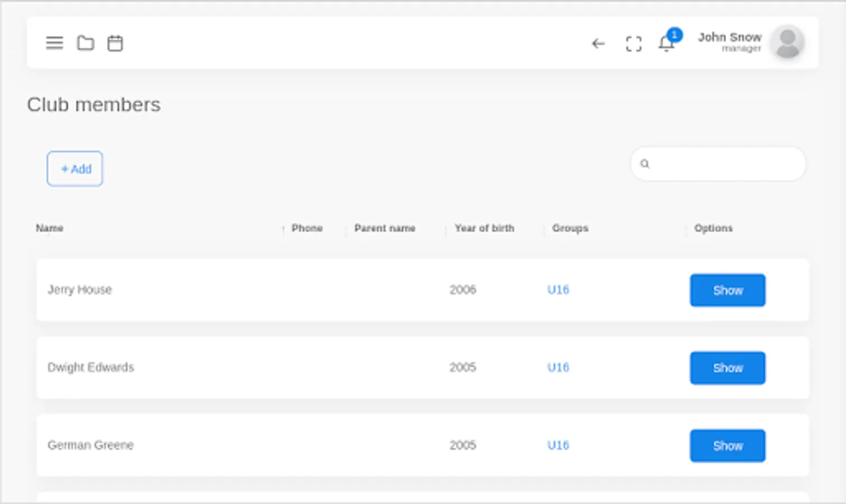The width and height of the screenshot is (846, 504).
Task: Show details for Dwight Edwards
Action: click(727, 368)
